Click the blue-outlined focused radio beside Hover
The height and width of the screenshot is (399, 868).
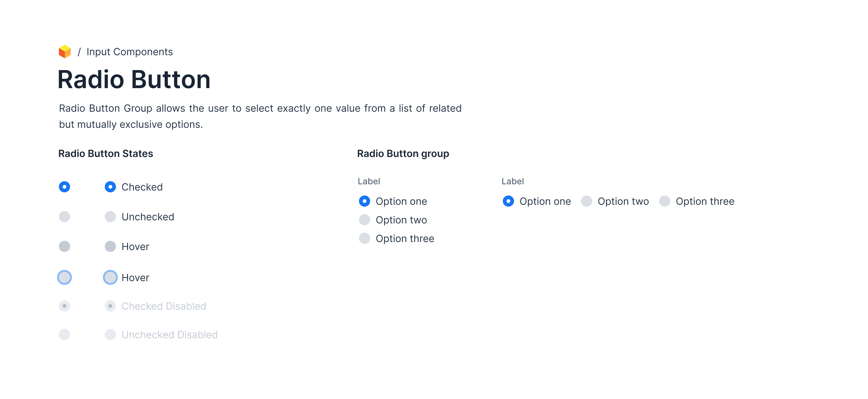tap(110, 278)
